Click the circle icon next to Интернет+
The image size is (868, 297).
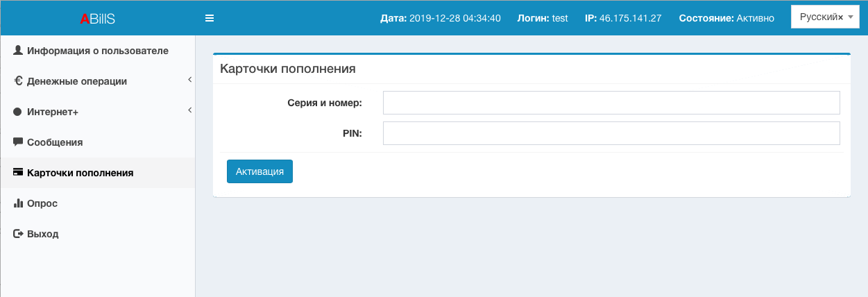pyautogui.click(x=18, y=112)
